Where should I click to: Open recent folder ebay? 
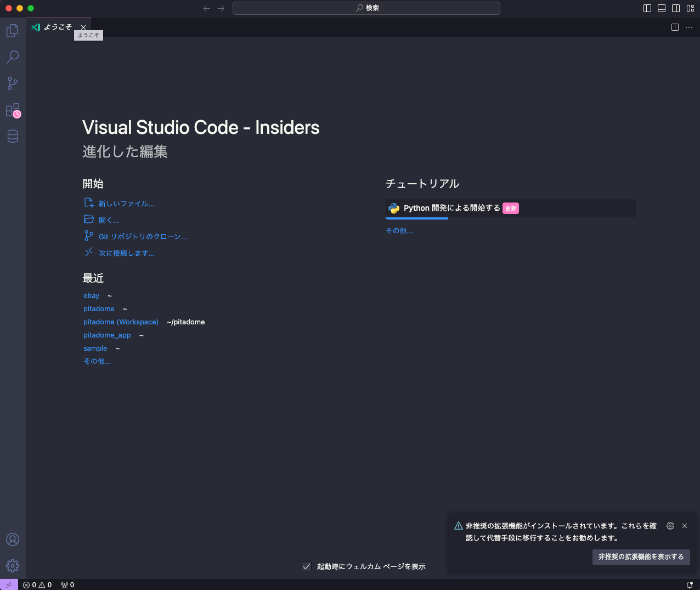coord(92,296)
